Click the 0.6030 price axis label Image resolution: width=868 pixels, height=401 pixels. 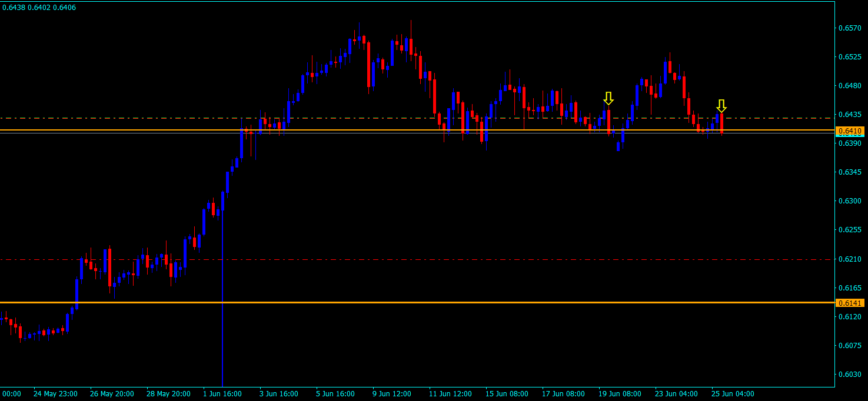[x=850, y=375]
